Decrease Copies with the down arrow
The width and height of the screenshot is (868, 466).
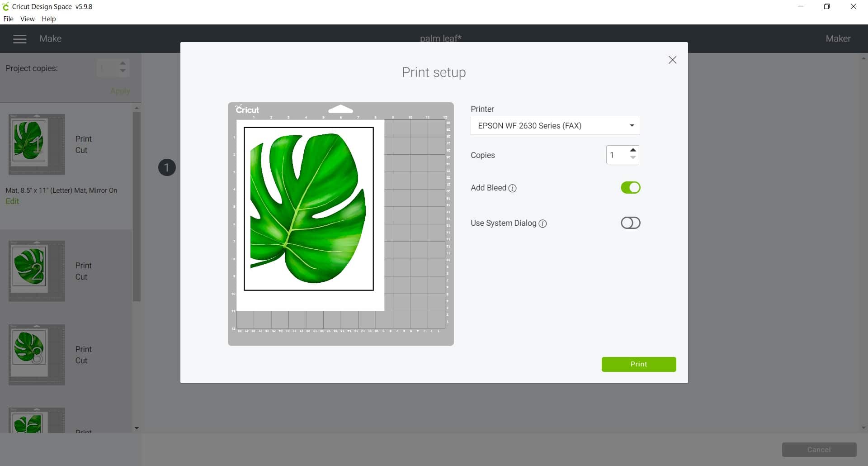tap(633, 158)
